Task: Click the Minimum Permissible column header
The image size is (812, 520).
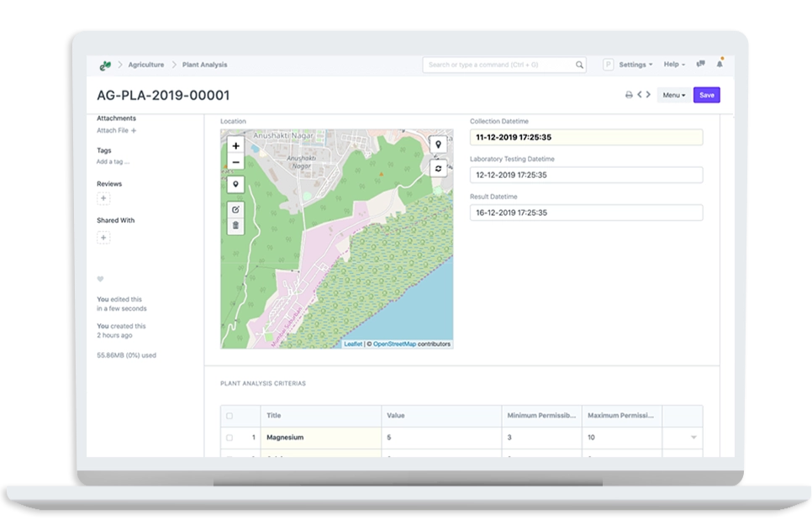Action: [x=541, y=416]
